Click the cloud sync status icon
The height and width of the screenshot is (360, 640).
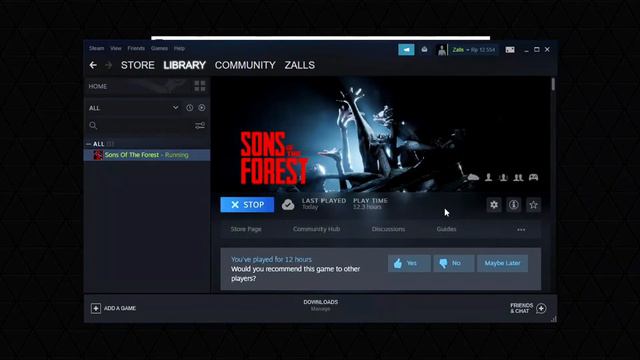coord(288,204)
